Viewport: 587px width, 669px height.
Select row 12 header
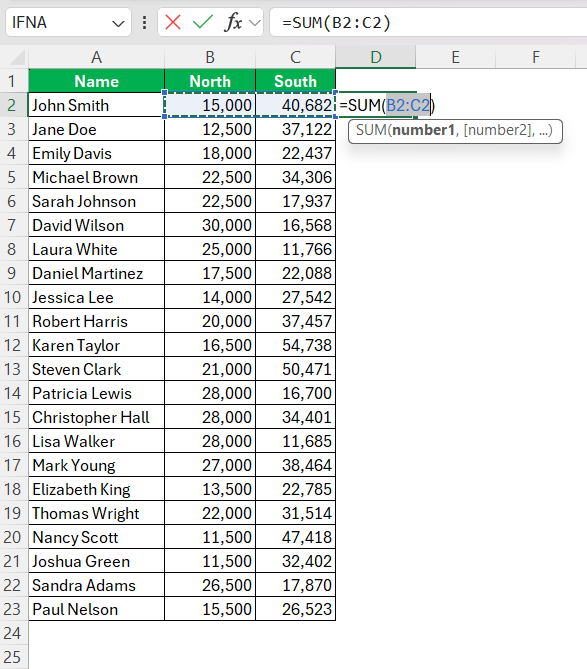pos(12,345)
